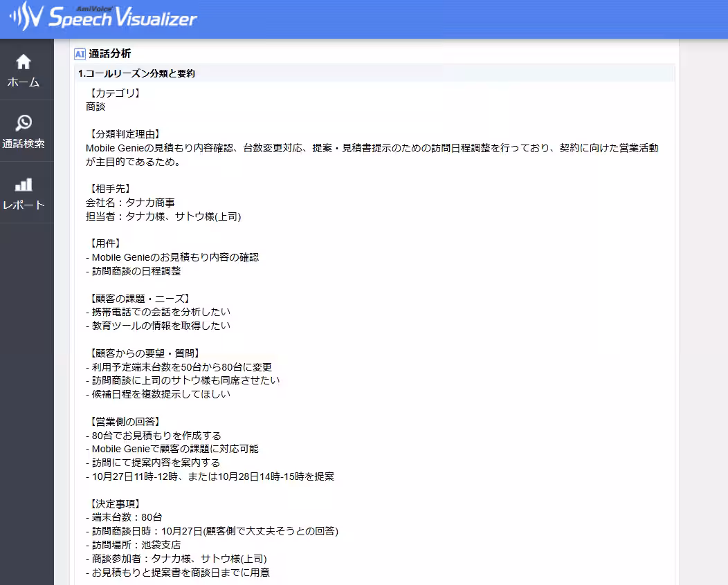Click the 【用件】 label

(x=105, y=243)
